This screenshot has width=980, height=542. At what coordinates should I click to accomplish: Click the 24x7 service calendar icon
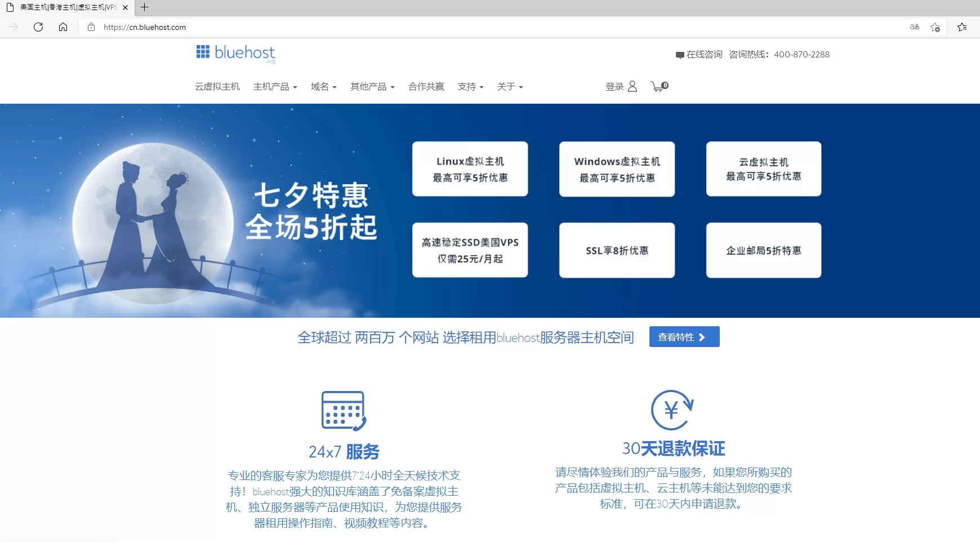pos(344,411)
